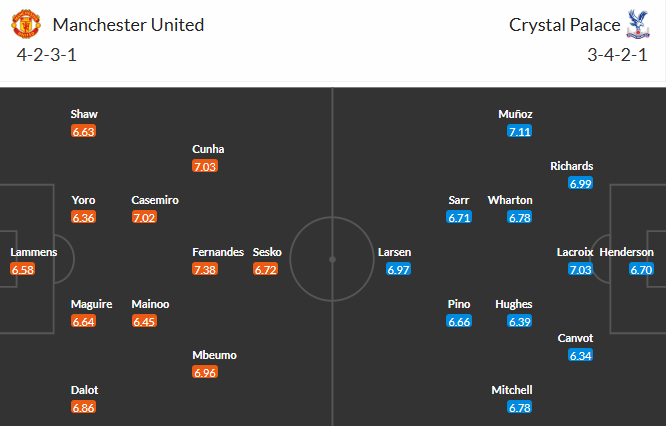Click Mainoo's 6.45 rating badge

(x=144, y=322)
